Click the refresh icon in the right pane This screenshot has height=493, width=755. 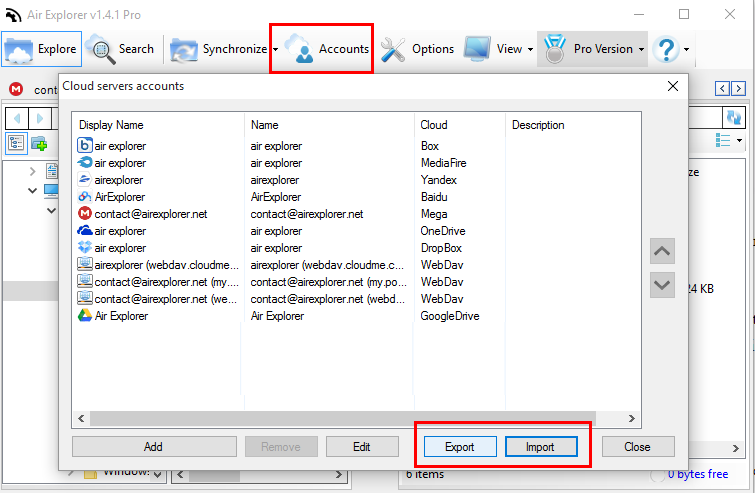pyautogui.click(x=734, y=117)
